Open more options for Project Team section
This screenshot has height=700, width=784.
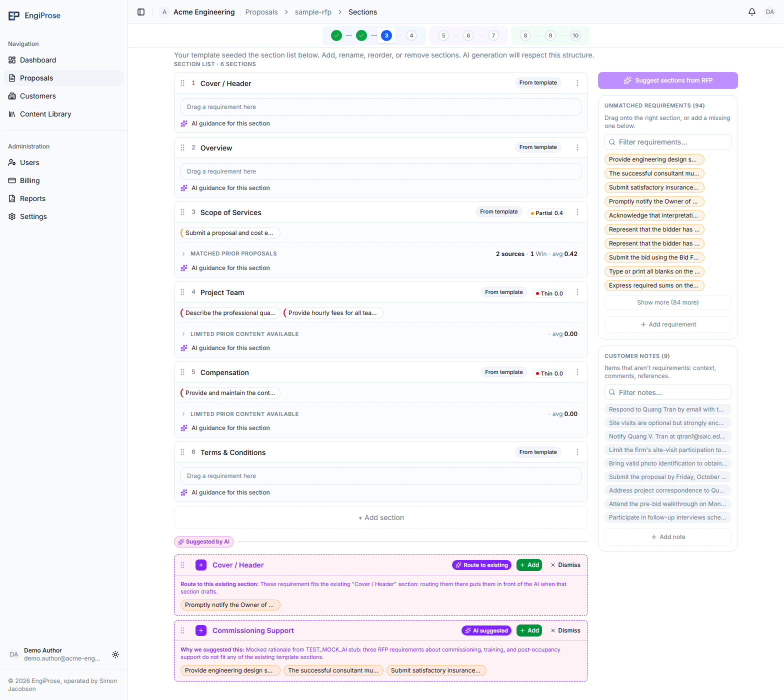[x=577, y=292]
